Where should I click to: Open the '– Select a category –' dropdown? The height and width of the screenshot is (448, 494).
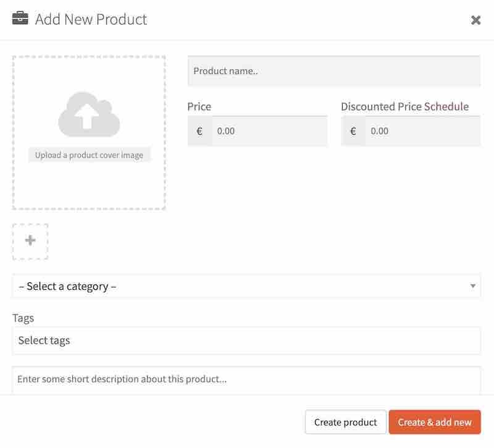tap(247, 286)
